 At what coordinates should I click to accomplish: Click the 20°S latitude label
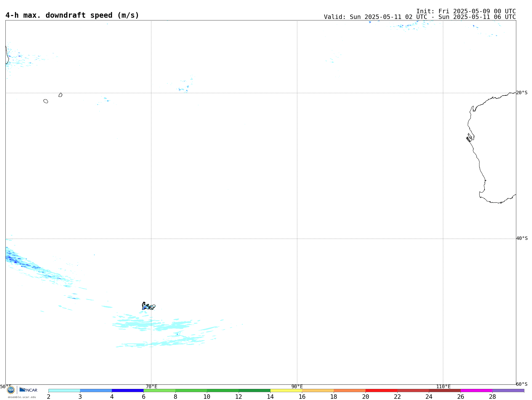(x=522, y=93)
